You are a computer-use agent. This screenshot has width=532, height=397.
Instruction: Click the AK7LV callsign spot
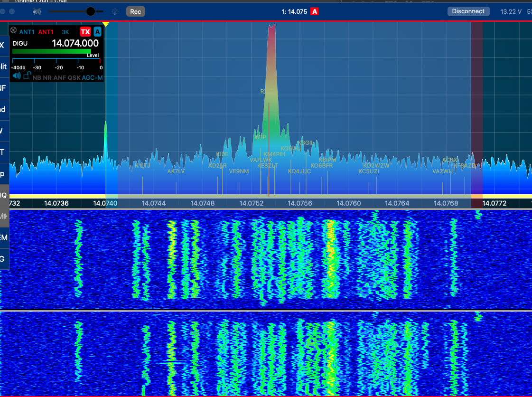176,171
